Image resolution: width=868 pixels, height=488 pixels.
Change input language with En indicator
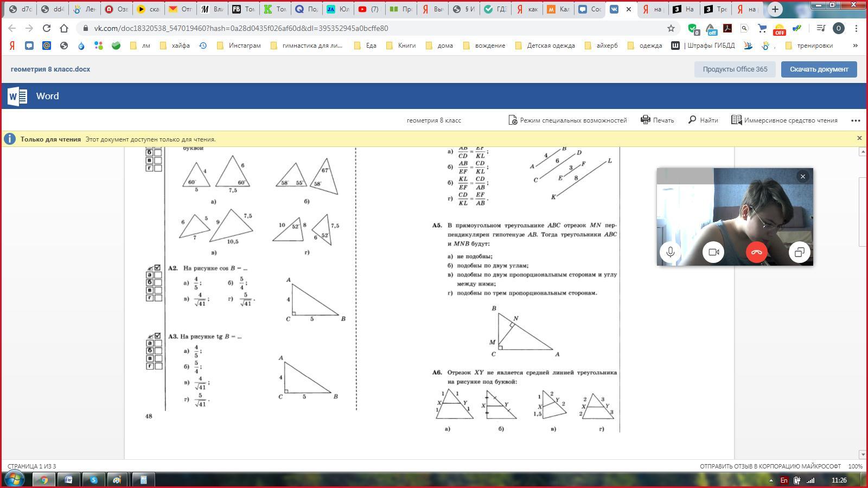[x=784, y=480]
